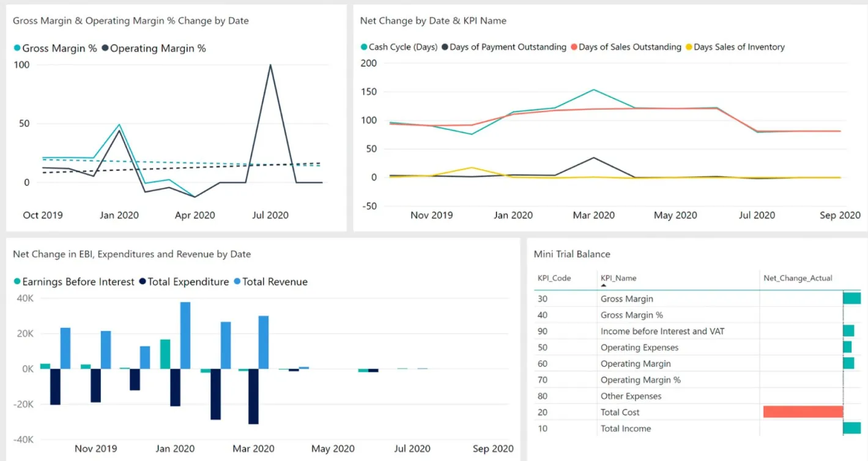
Task: Click the teal data bar for Total Income
Action: 852,428
